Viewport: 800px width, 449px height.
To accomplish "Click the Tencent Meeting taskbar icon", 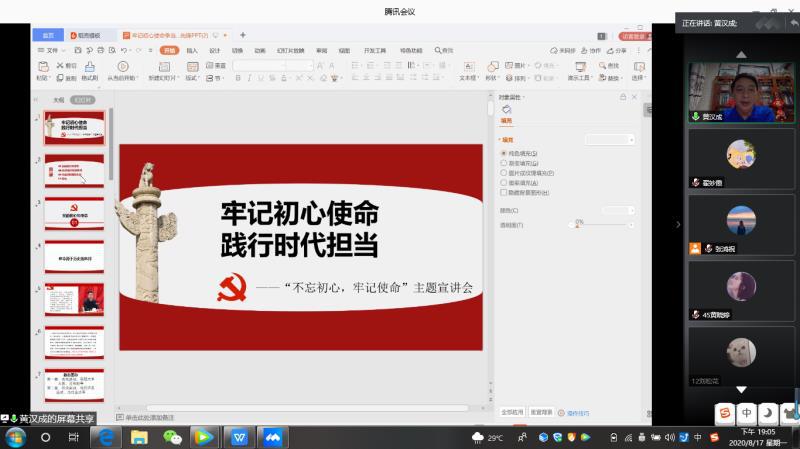I will tap(271, 437).
